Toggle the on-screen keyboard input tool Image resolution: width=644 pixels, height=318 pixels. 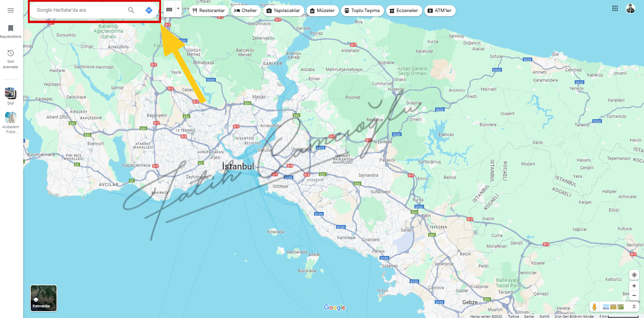click(x=169, y=10)
